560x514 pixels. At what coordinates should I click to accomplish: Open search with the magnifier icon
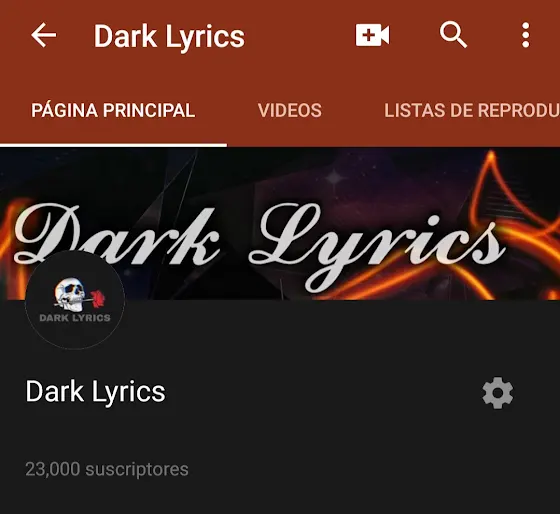[x=453, y=35]
